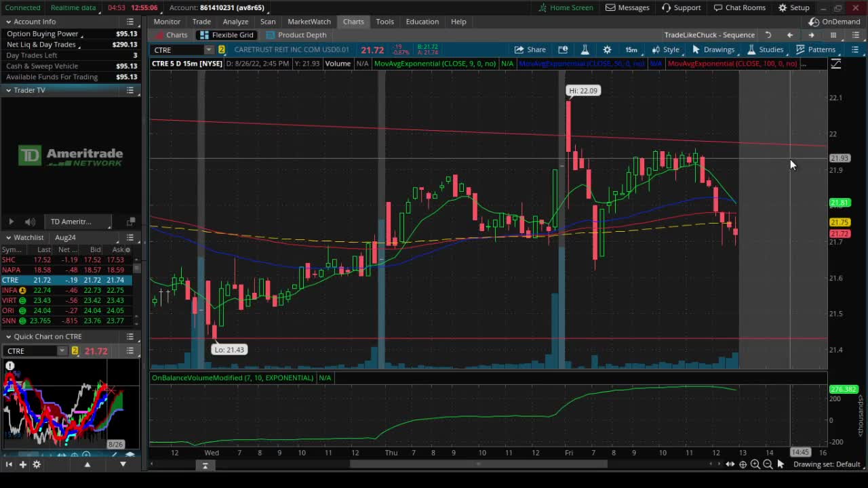Open the Setup menu
Screen dimensions: 868x488
tap(793, 7)
